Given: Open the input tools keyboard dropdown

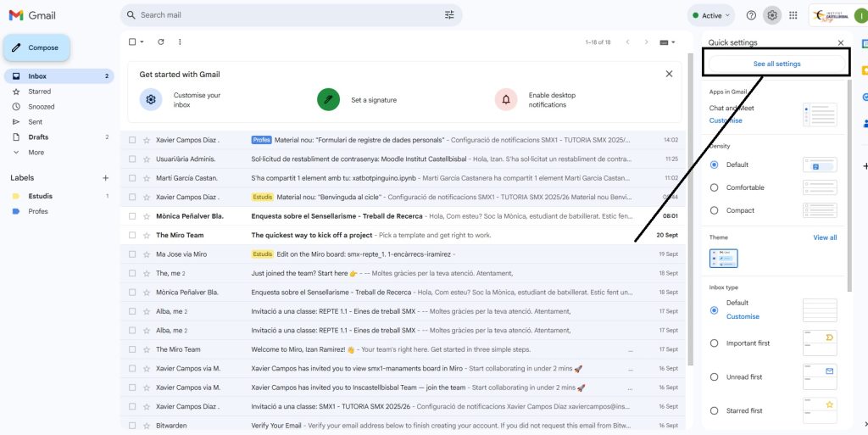Looking at the screenshot, I should coord(668,42).
